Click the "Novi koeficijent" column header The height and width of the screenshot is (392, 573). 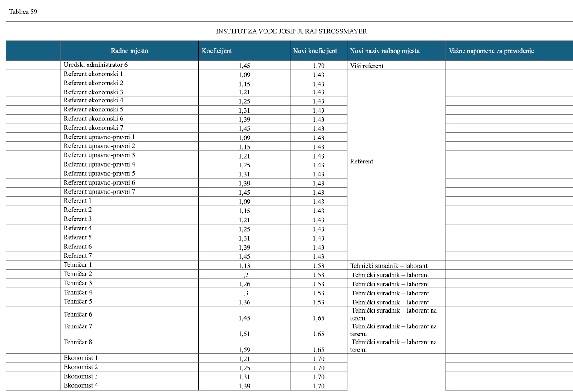(315, 51)
